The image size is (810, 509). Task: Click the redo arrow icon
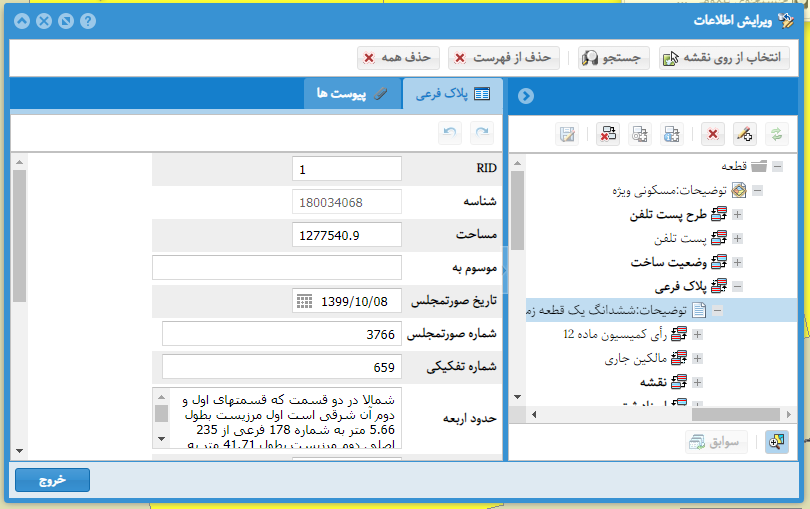[x=482, y=133]
